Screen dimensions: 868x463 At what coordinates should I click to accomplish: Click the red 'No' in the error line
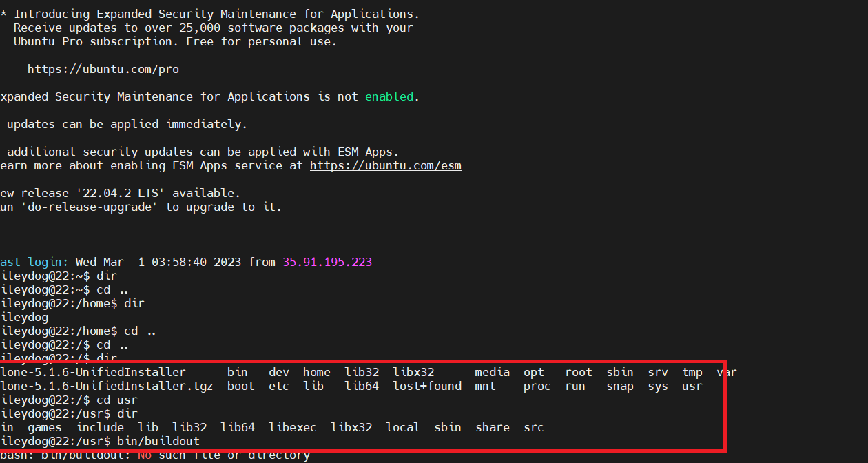[145, 455]
